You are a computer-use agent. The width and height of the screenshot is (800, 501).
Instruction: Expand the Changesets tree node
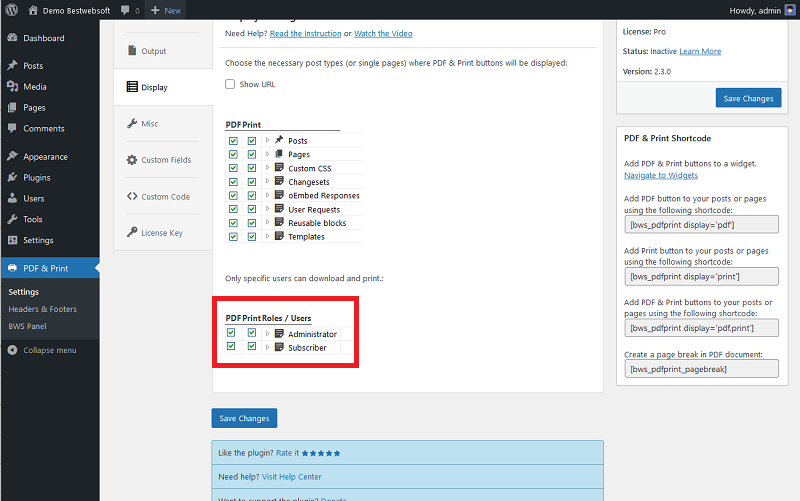point(267,181)
